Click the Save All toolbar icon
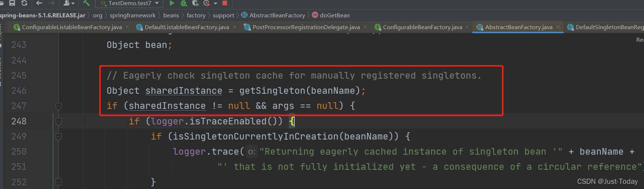The width and height of the screenshot is (644, 189). (x=12, y=3)
